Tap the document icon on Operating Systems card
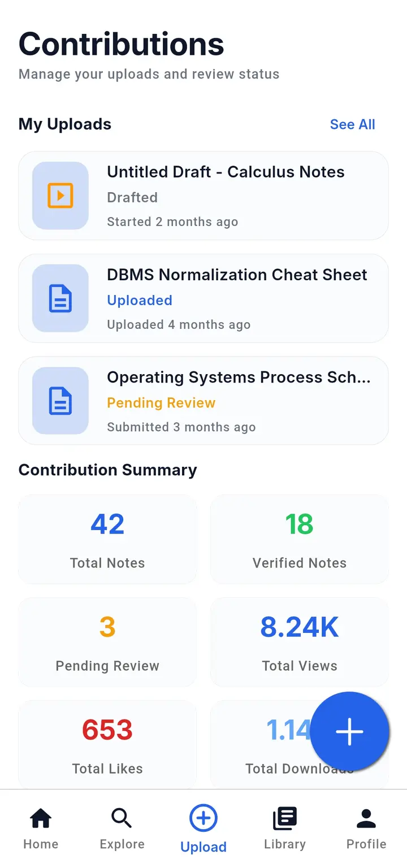 [x=60, y=401]
